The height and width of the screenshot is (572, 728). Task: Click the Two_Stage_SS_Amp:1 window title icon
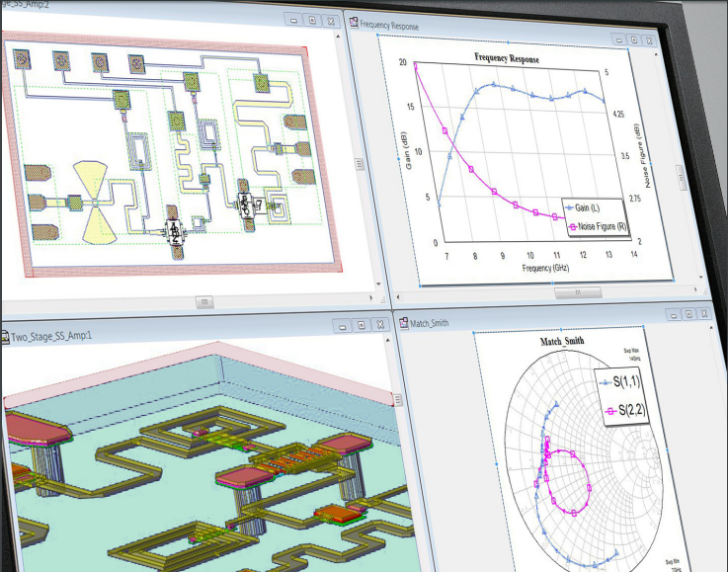[x=5, y=337]
